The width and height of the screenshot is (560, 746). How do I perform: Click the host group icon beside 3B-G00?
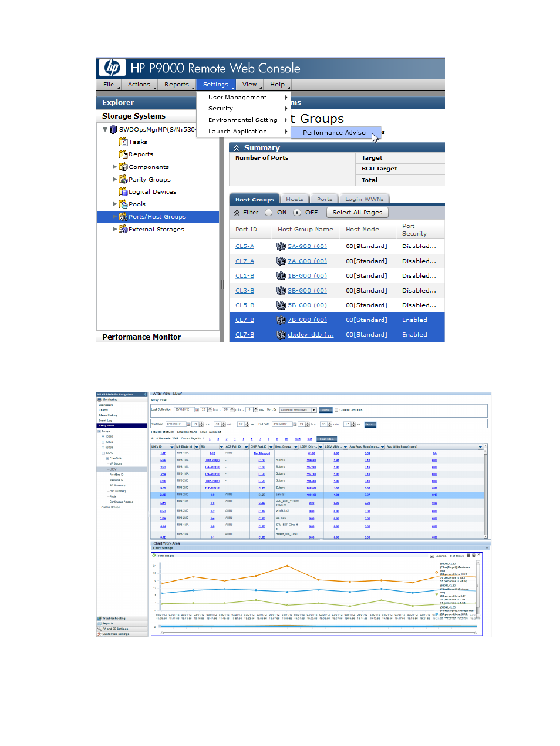click(281, 290)
